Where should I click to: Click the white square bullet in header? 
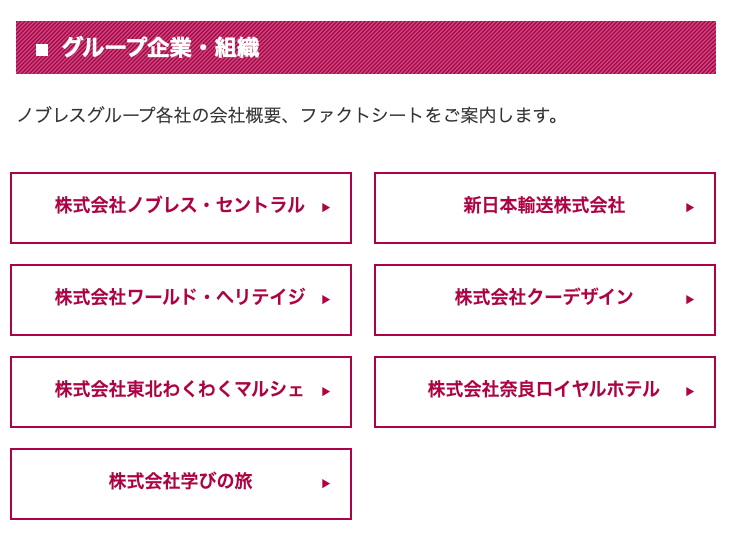[x=42, y=49]
